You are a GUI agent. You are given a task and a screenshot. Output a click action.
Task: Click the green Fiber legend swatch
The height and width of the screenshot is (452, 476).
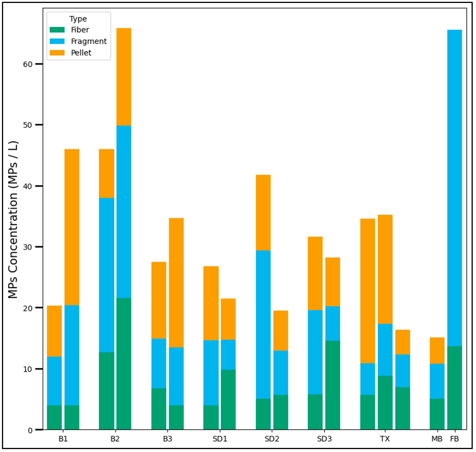[x=57, y=30]
